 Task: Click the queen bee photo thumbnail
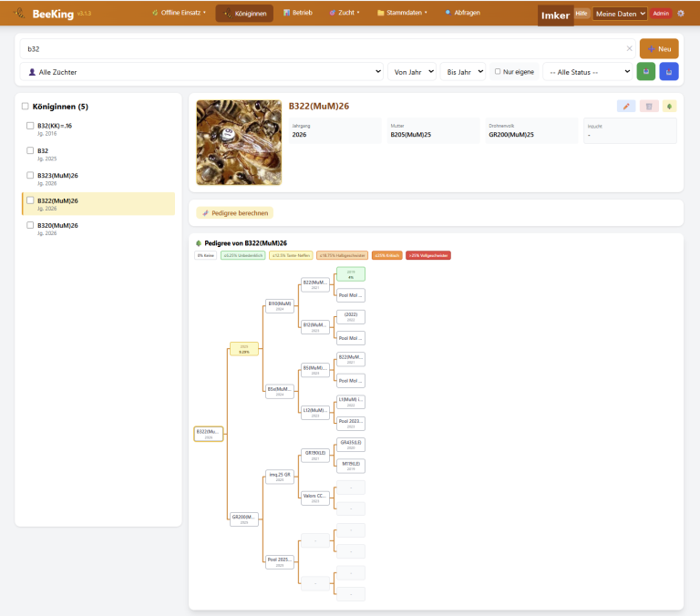coord(239,142)
